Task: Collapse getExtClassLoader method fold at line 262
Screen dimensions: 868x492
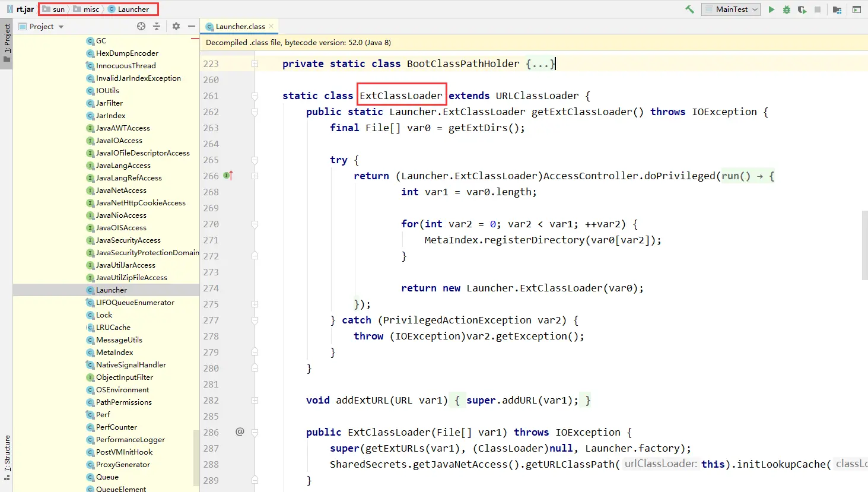Action: [x=255, y=112]
